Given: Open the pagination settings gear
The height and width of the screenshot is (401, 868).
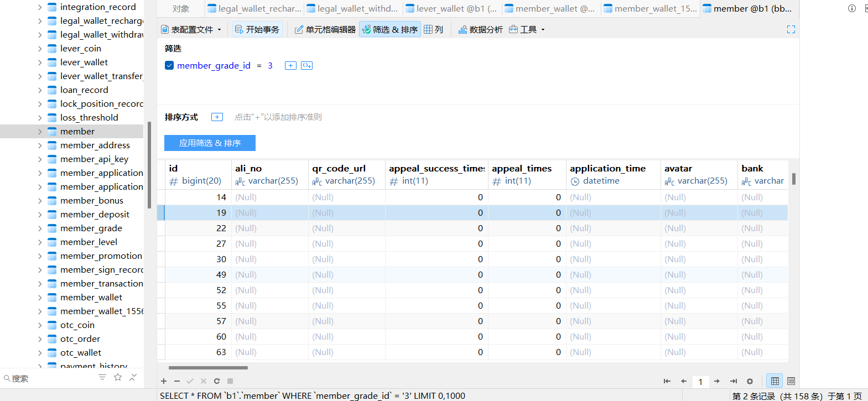Looking at the screenshot, I should point(750,381).
